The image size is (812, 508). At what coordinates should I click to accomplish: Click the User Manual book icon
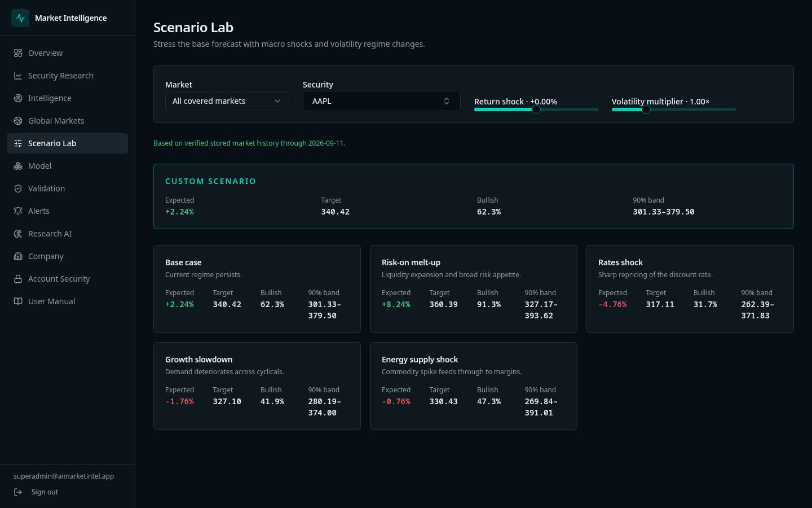point(18,301)
